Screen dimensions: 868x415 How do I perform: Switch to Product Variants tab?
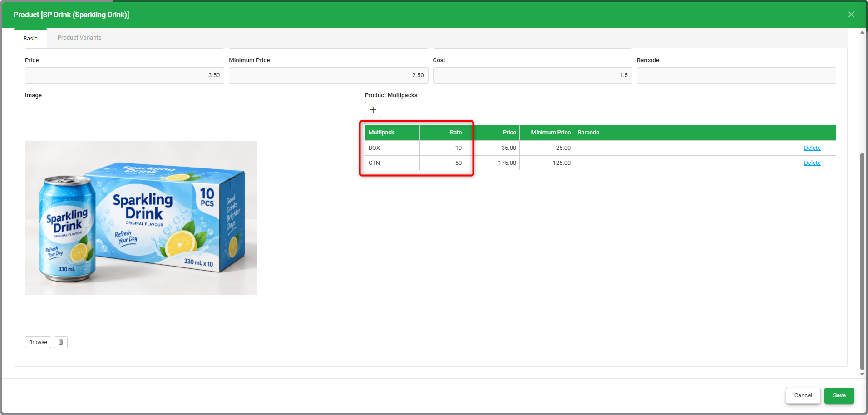(x=79, y=38)
